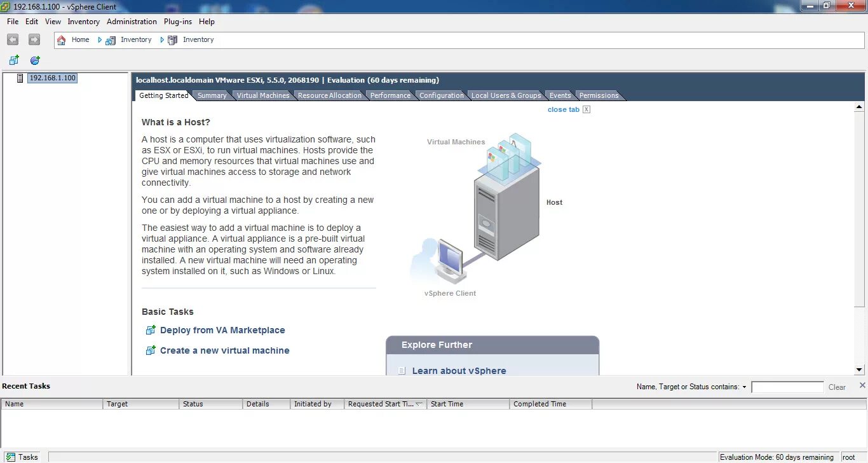Viewport: 868px width, 463px height.
Task: Click the back navigation arrow icon
Action: coord(13,39)
